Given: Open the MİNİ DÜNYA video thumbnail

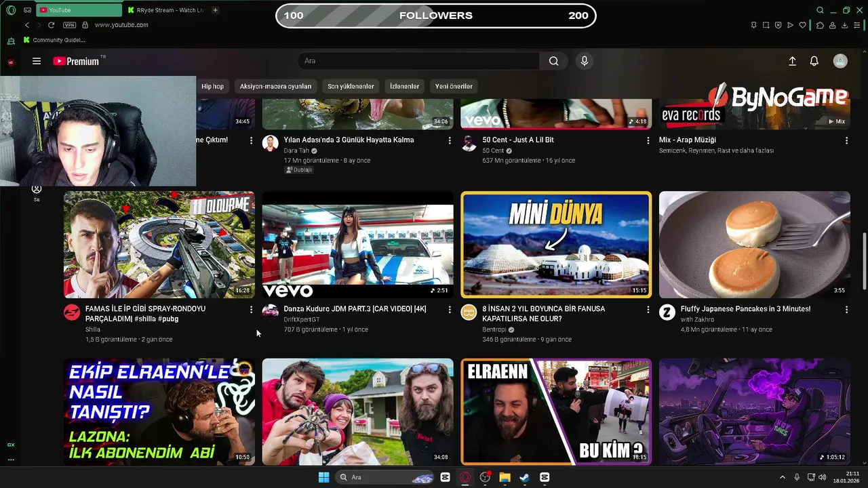Looking at the screenshot, I should click(556, 245).
